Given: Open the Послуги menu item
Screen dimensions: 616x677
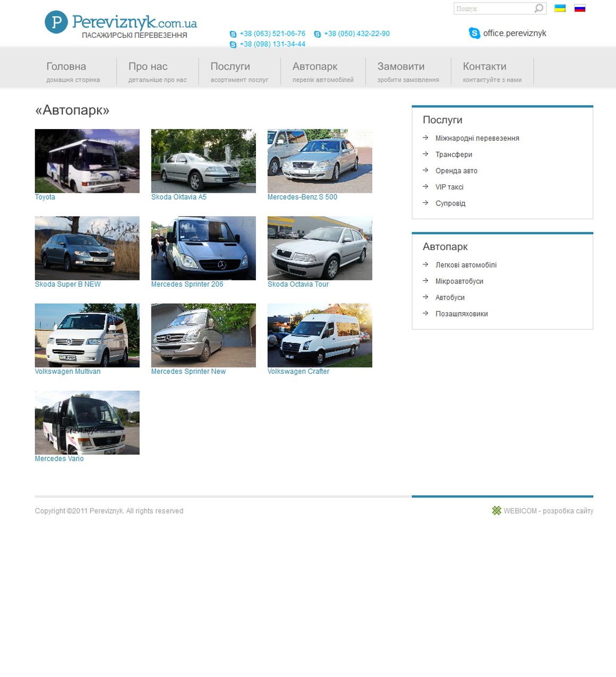Looking at the screenshot, I should 239,72.
